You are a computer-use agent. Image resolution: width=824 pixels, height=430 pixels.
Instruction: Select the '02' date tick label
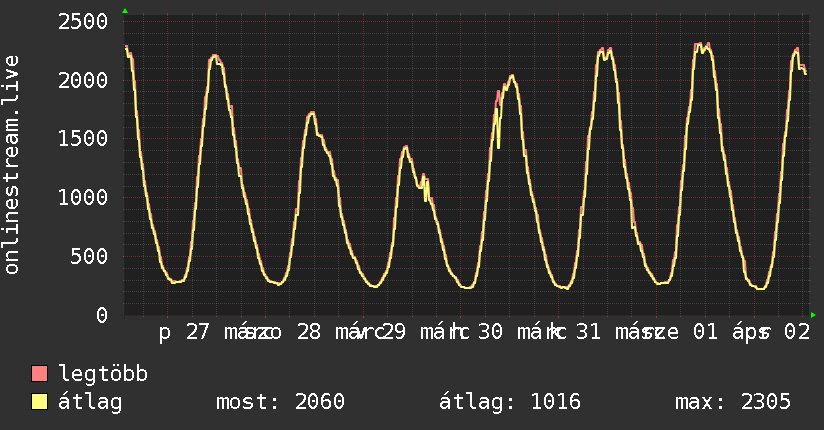(x=796, y=333)
